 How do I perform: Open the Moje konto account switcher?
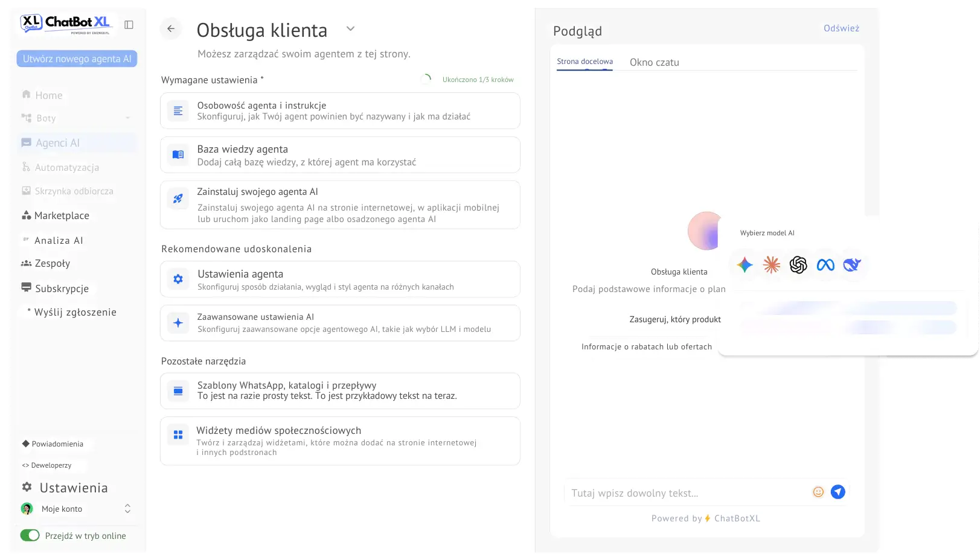coord(127,509)
